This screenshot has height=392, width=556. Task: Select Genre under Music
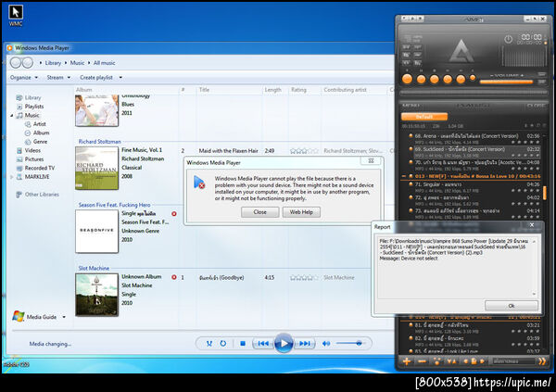tap(40, 142)
